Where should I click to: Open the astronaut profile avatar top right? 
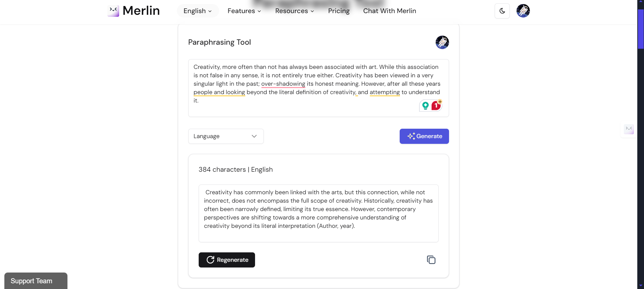click(523, 10)
